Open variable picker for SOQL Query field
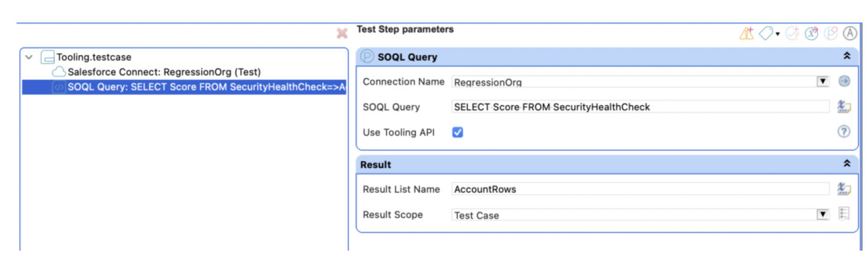This screenshot has width=868, height=266. pyautogui.click(x=844, y=107)
